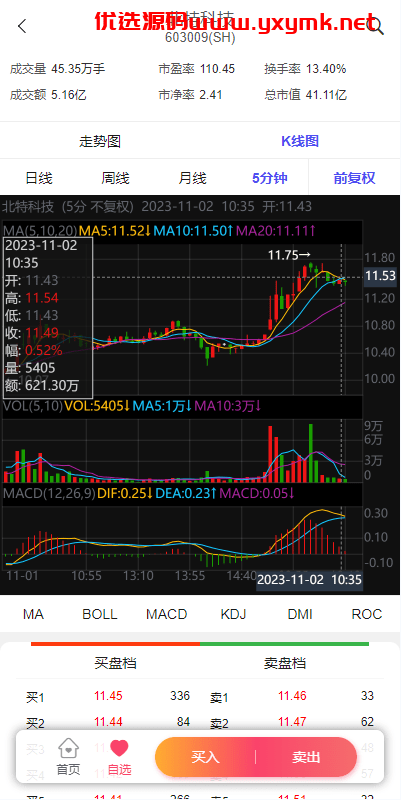The height and width of the screenshot is (800, 401).
Task: Click the 2023-11-02 10:35 time tag
Action: 309,580
